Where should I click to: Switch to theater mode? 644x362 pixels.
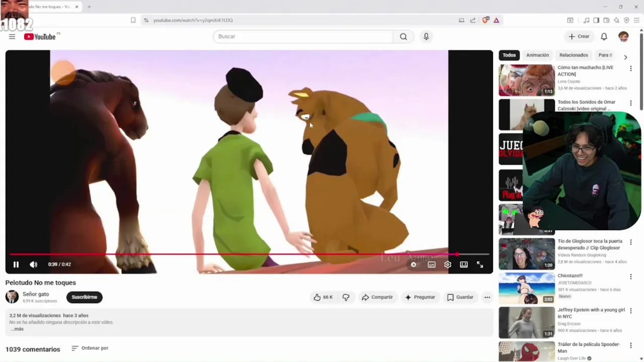[x=464, y=264]
